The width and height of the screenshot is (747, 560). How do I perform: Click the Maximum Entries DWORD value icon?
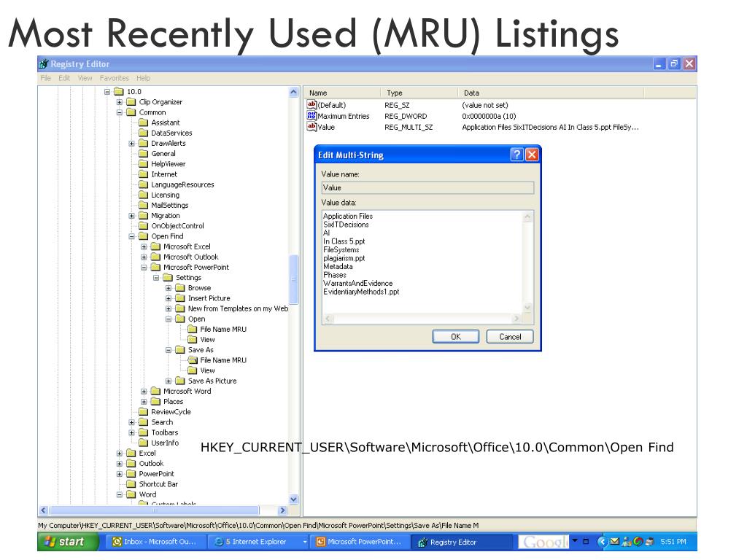(x=311, y=116)
